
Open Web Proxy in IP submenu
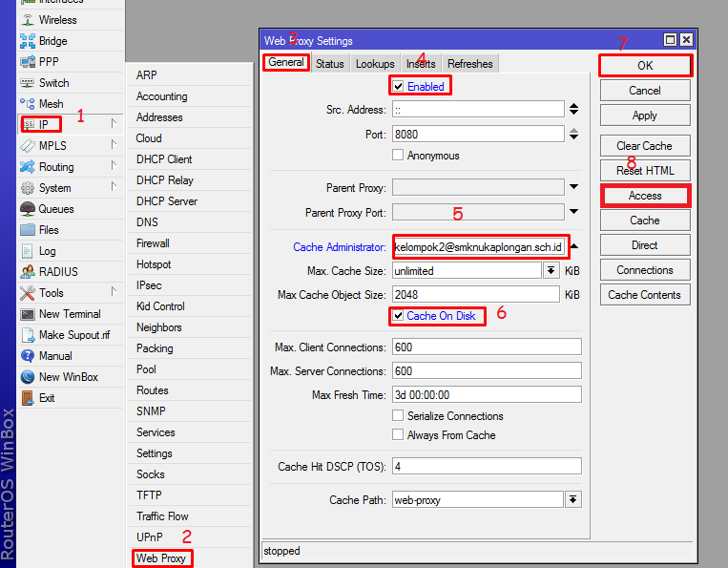[x=160, y=557]
